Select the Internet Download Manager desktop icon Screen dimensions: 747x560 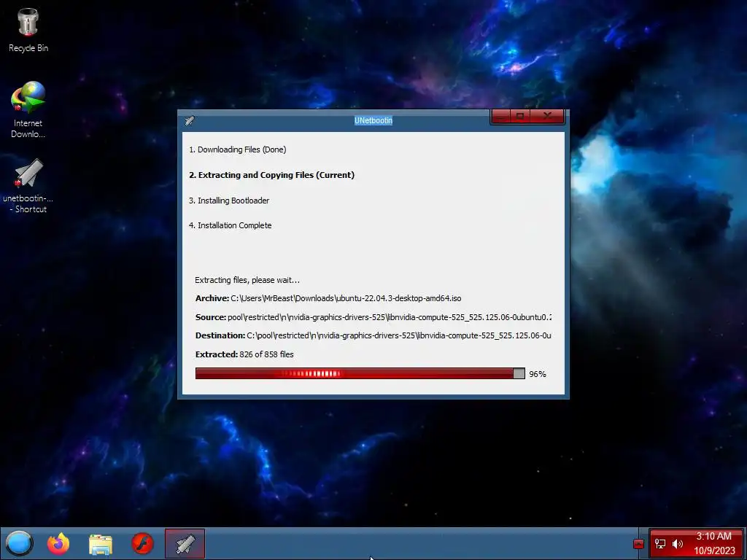28,109
